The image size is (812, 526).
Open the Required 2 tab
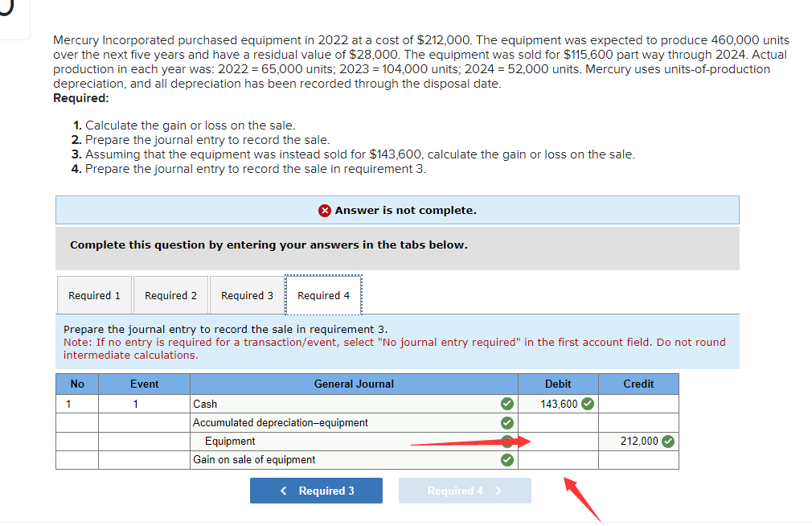pyautogui.click(x=171, y=295)
